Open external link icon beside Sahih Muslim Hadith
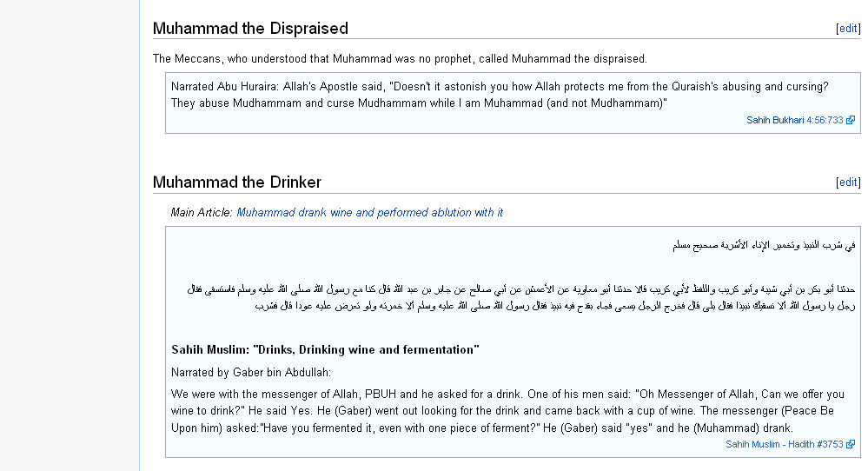 tap(851, 444)
